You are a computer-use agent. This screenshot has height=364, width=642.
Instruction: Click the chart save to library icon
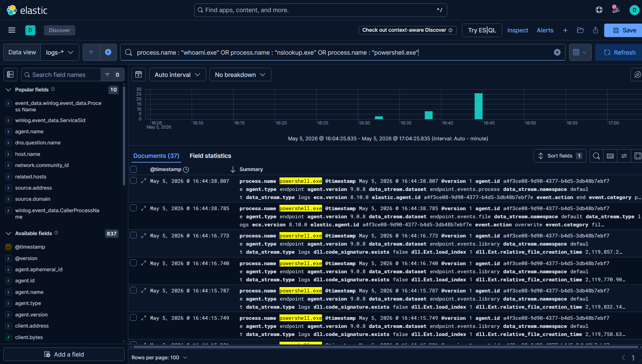[x=139, y=75]
